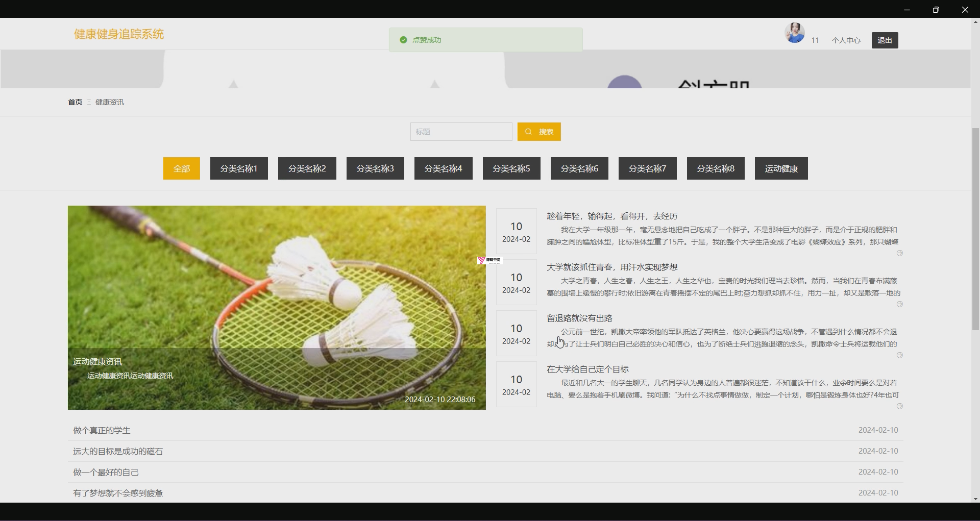Open list item 做一个最好的自己
The height and width of the screenshot is (521, 980).
pyautogui.click(x=106, y=473)
